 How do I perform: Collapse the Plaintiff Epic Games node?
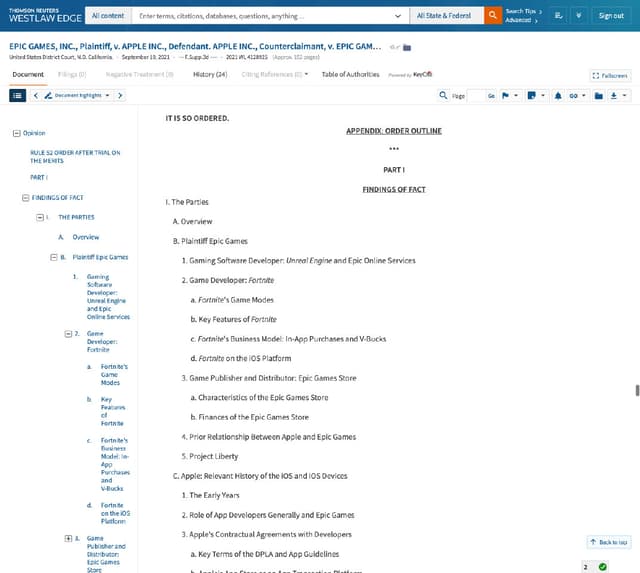[51, 257]
